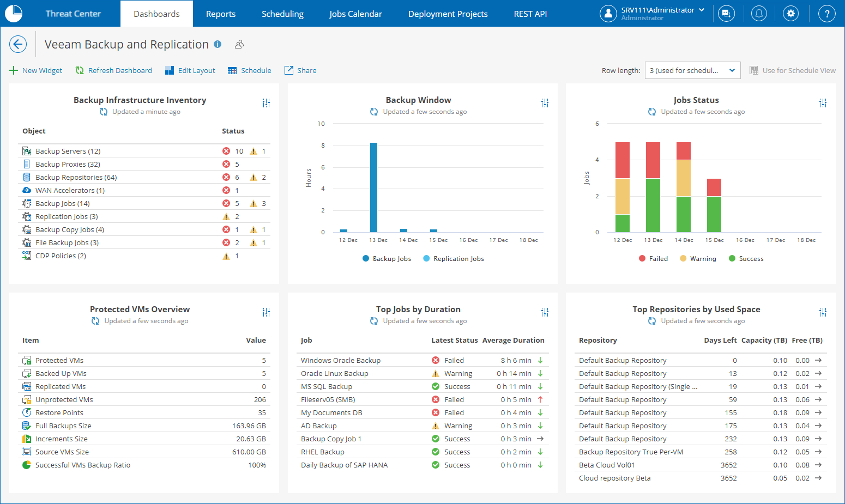The height and width of the screenshot is (504, 845).
Task: Sort by the Average Duration column header
Action: click(x=514, y=340)
